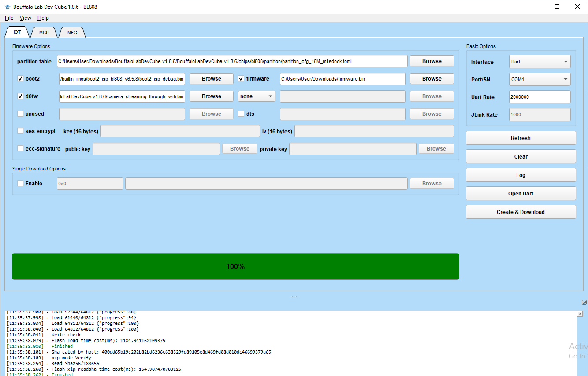
Task: Open the View menu
Action: coord(26,18)
